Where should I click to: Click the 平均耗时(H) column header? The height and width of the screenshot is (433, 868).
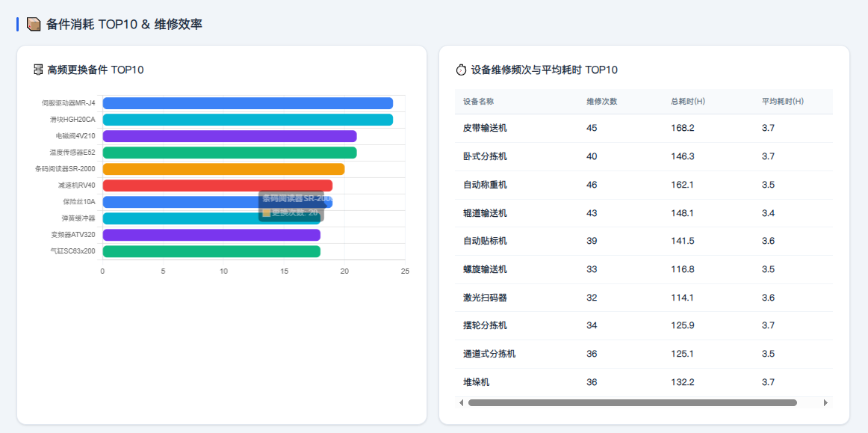tap(783, 102)
